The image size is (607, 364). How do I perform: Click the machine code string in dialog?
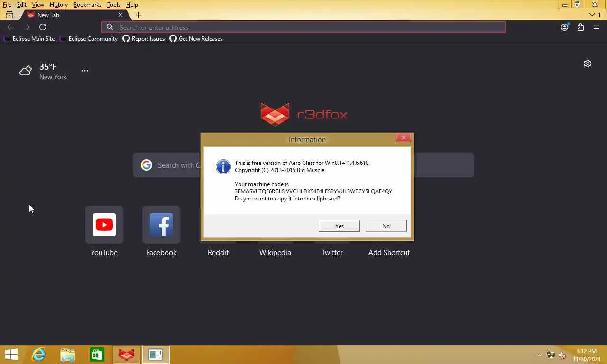pyautogui.click(x=313, y=191)
